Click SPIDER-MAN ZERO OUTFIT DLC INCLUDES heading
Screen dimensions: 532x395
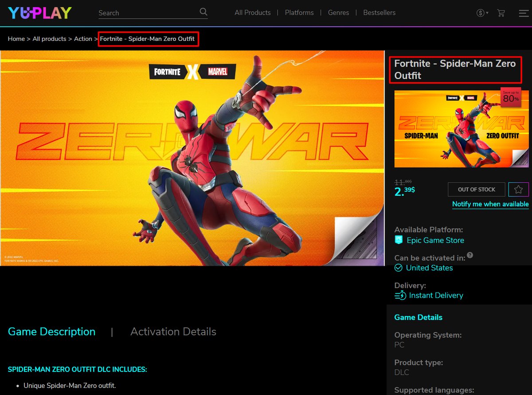[x=78, y=369]
